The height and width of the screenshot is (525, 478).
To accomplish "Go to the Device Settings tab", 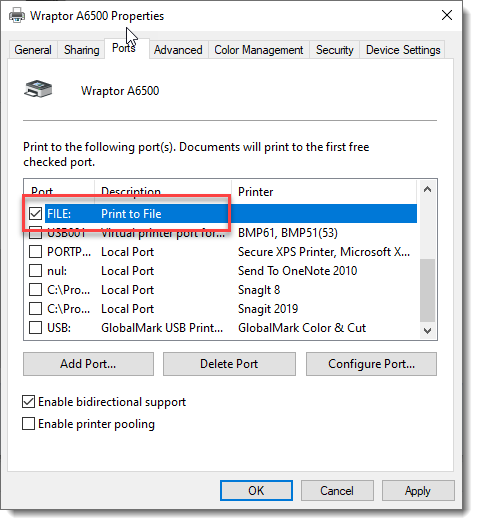I will point(403,50).
